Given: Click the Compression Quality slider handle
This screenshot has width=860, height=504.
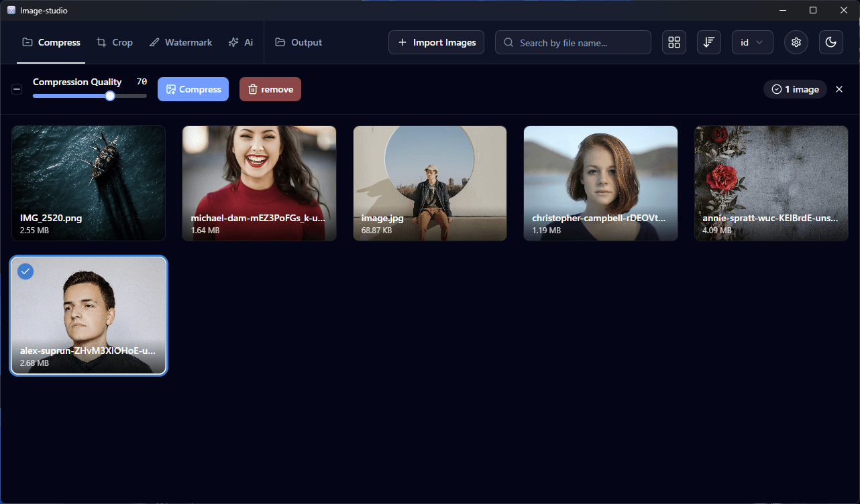Looking at the screenshot, I should 110,96.
